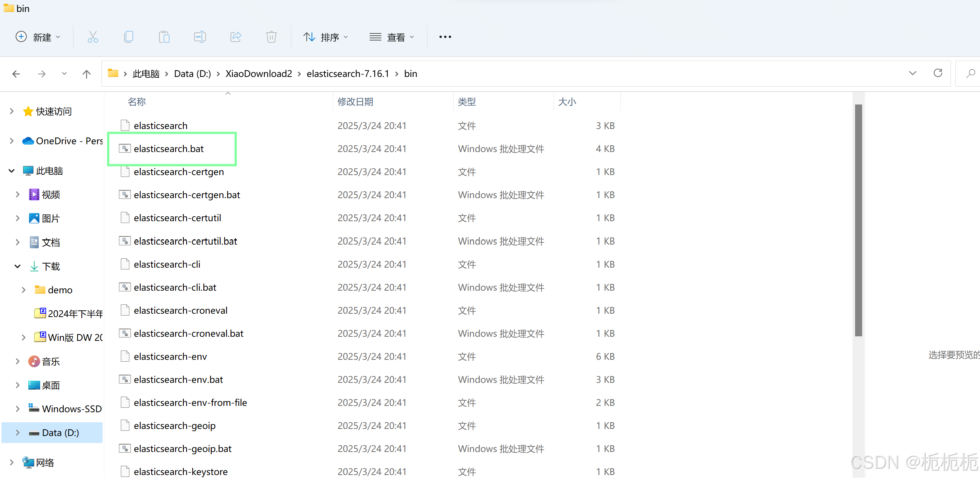
Task: Click the Up navigation arrow
Action: pos(86,73)
